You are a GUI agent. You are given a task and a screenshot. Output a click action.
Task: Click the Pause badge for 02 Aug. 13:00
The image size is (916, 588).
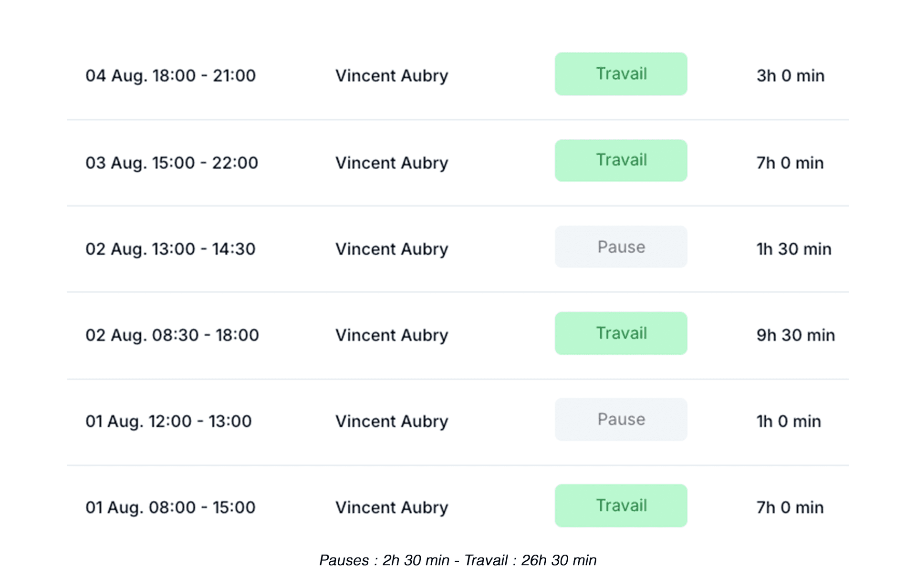(x=621, y=247)
